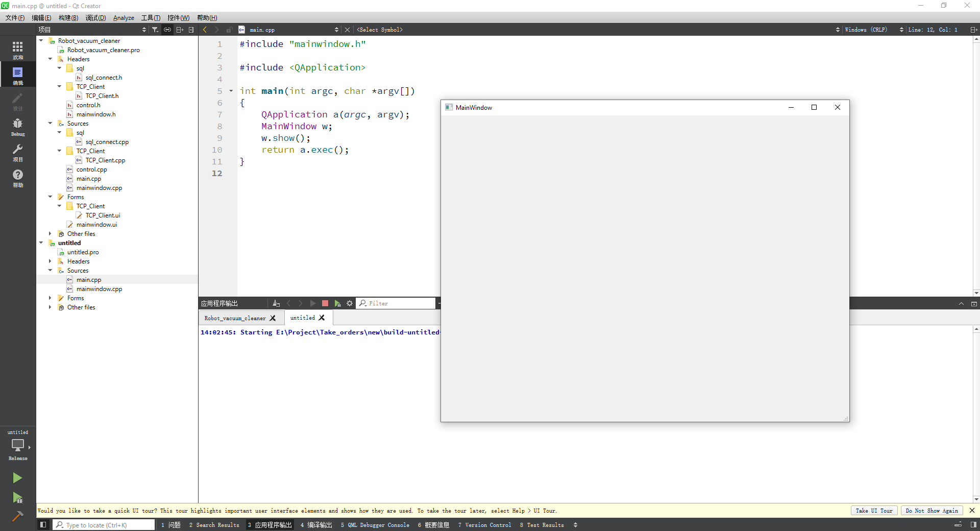Screen dimensions: 980x531
Task: Toggle synchronize with editor link icon
Action: 167,30
